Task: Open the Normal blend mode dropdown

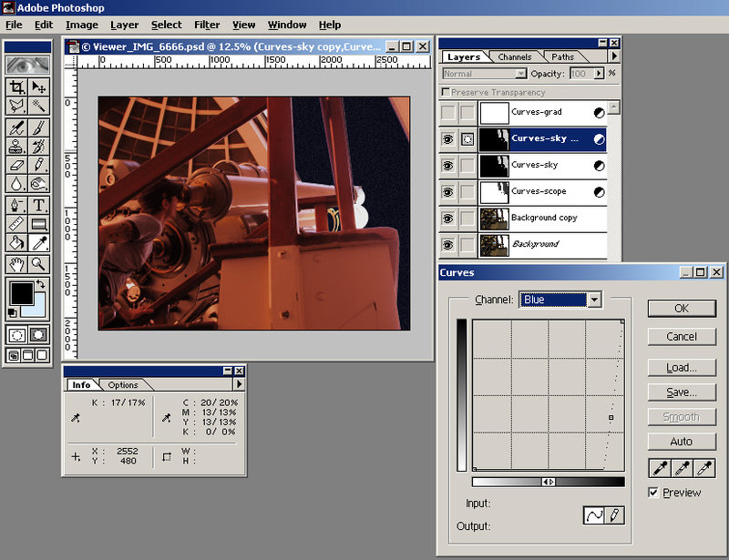Action: click(485, 74)
